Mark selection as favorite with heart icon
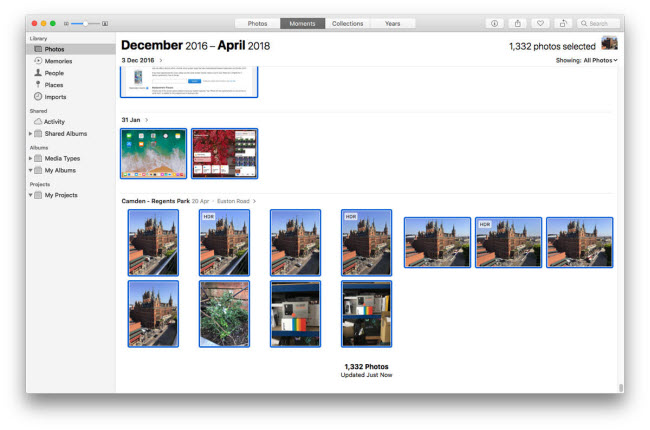 pyautogui.click(x=542, y=23)
